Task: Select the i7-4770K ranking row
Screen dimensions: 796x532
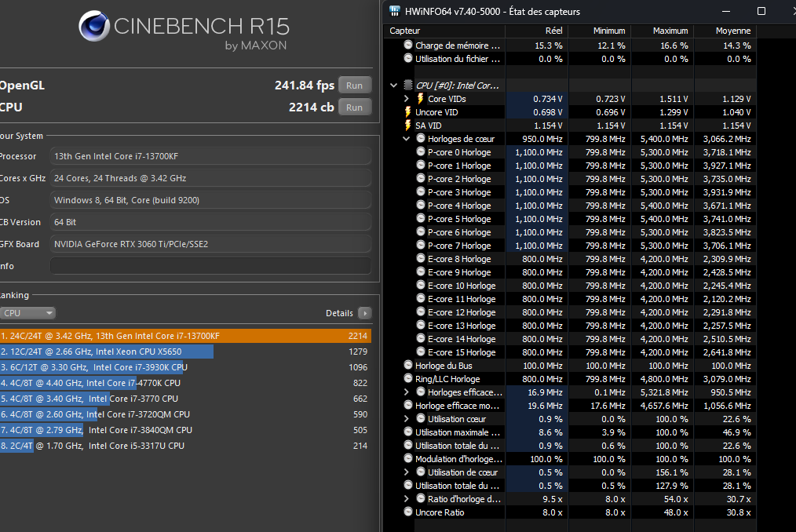Action: click(185, 383)
